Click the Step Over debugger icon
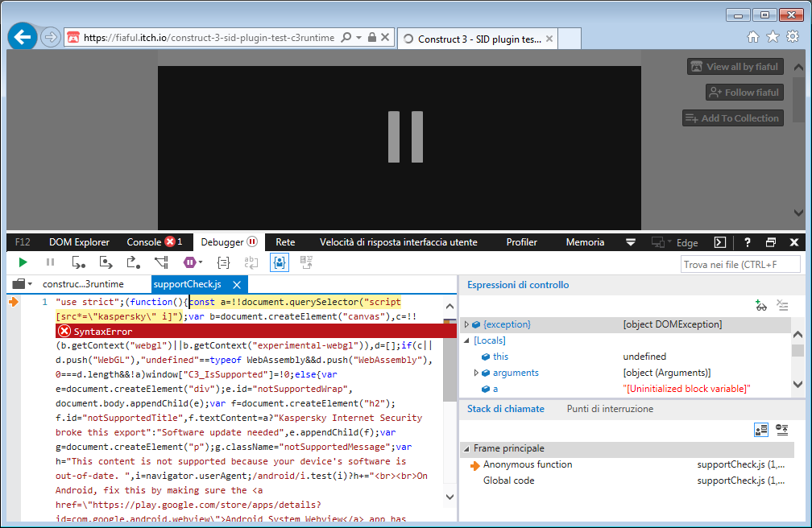The image size is (812, 528). (106, 262)
